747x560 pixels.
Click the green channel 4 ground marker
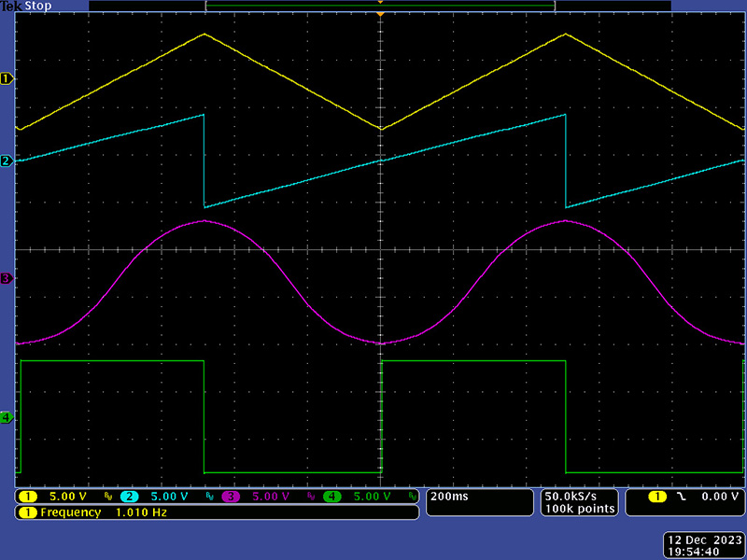(7, 417)
